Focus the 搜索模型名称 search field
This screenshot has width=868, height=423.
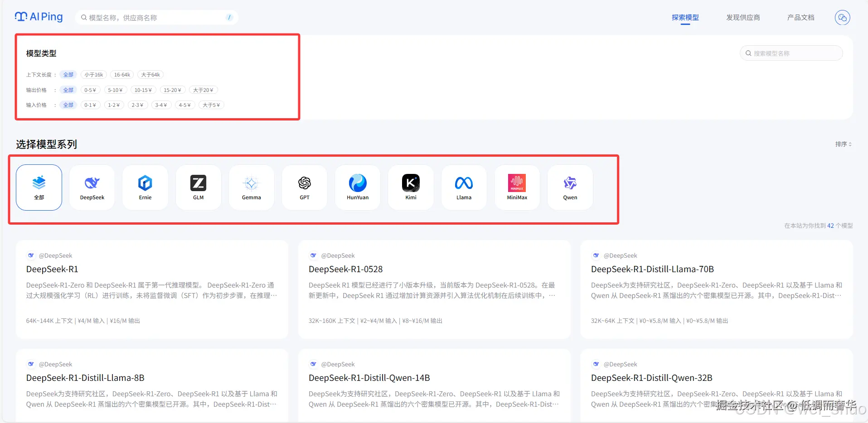pyautogui.click(x=791, y=53)
